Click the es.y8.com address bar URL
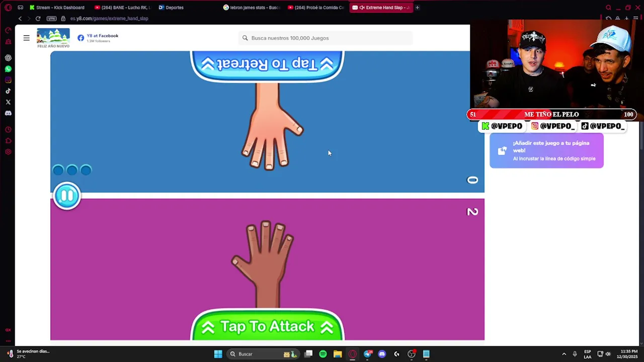The image size is (644, 362). [109, 19]
